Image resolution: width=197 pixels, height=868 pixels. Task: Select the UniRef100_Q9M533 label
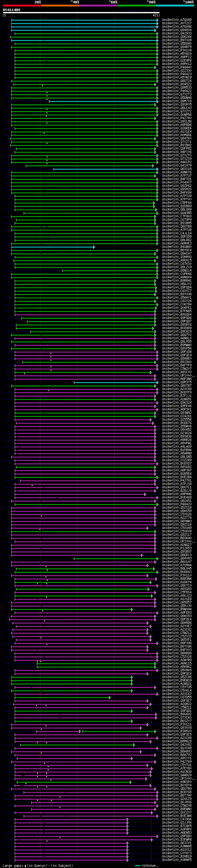[177, 88]
